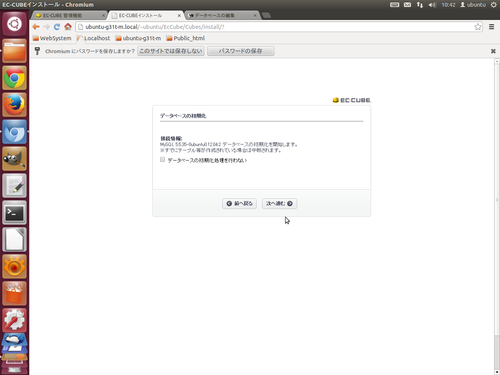Open the text editor launcher icon

point(14,186)
